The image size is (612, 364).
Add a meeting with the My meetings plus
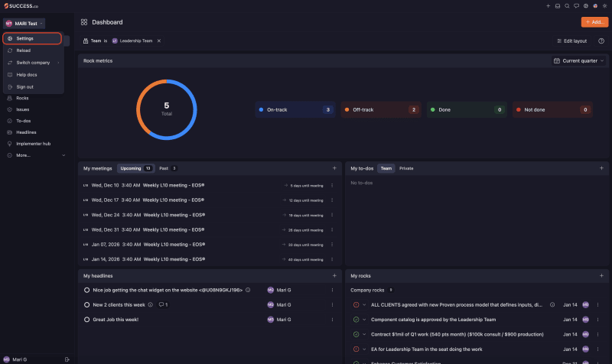[334, 168]
